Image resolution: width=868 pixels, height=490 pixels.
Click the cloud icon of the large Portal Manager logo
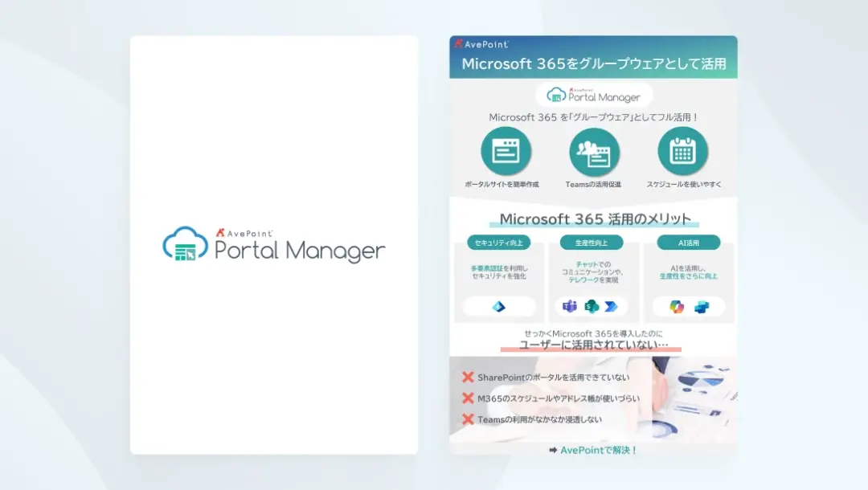tap(186, 243)
